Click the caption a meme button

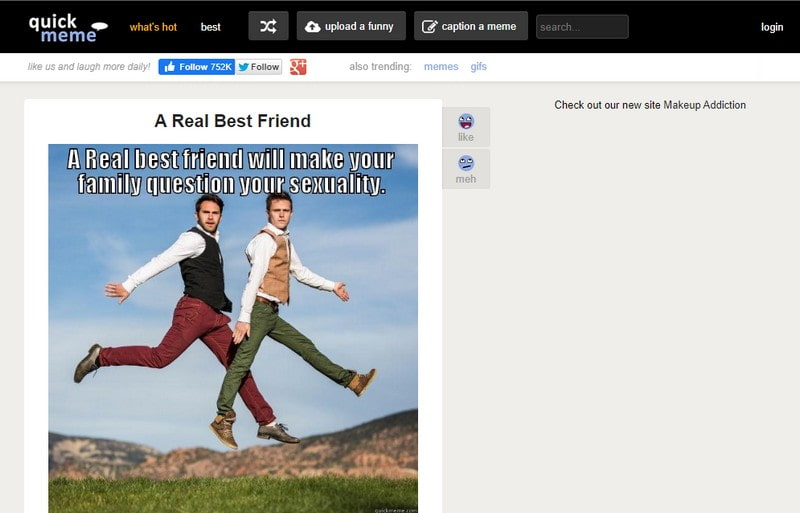point(470,27)
